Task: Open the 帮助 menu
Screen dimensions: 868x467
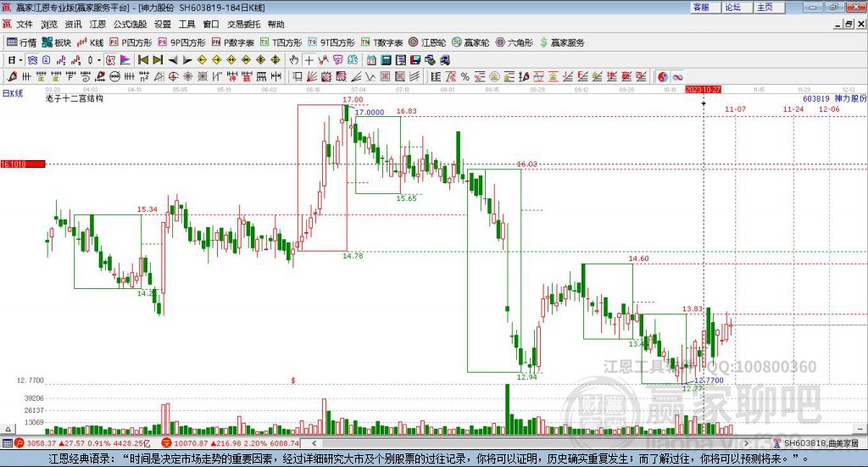Action: [x=275, y=25]
